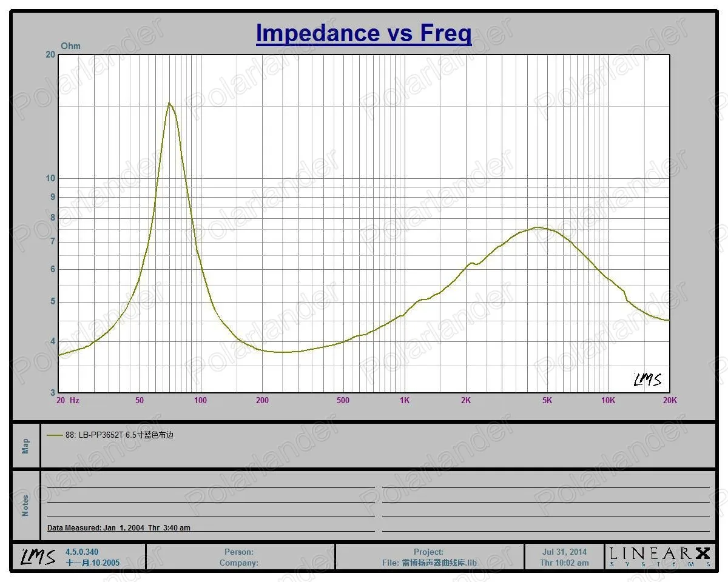Image resolution: width=728 pixels, height=582 pixels.
Task: Click the Impedance vs Freq title
Action: point(363,33)
